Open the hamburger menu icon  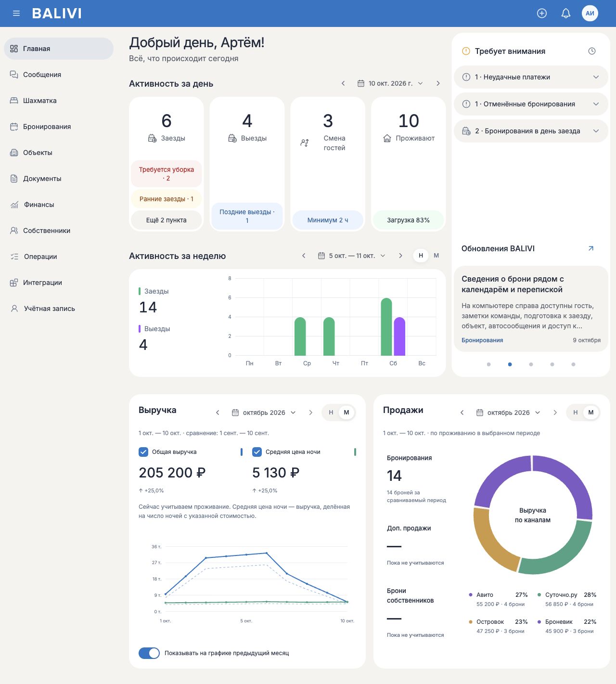[x=16, y=13]
